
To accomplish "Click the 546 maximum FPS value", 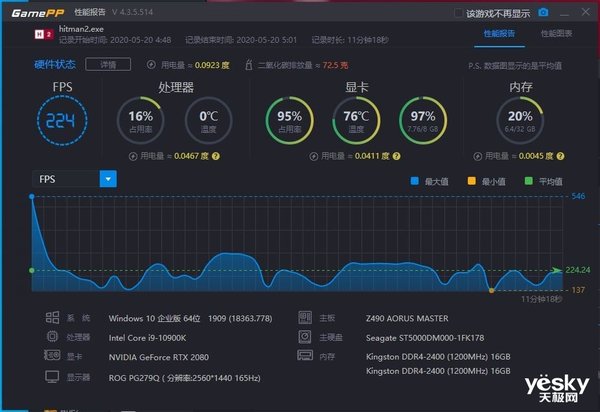I will click(578, 196).
